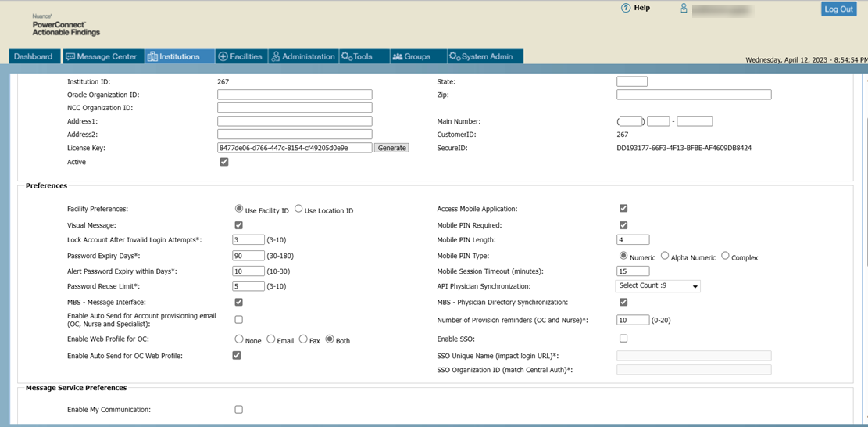
Task: Click the NCC Organization ID field
Action: coord(295,107)
